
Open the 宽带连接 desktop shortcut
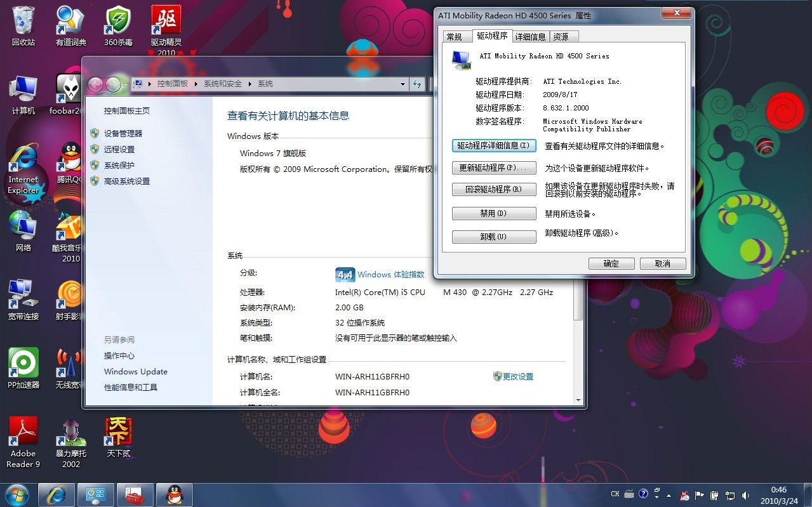point(23,300)
